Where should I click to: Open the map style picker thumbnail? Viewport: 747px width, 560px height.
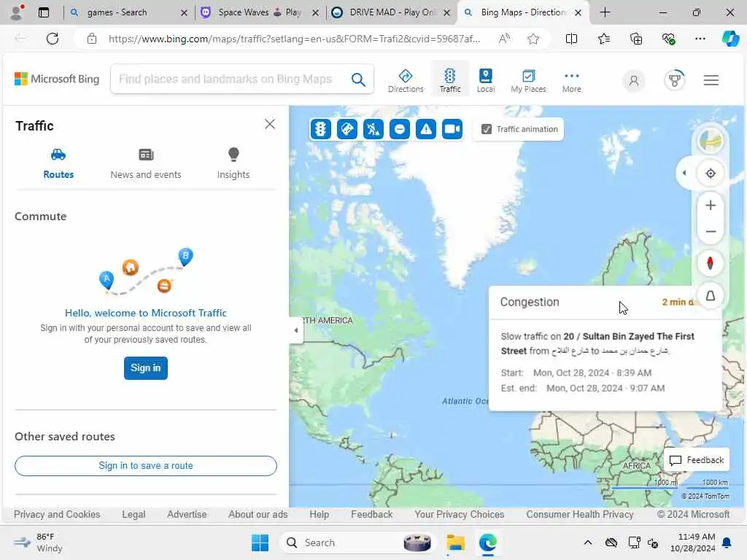point(710,141)
